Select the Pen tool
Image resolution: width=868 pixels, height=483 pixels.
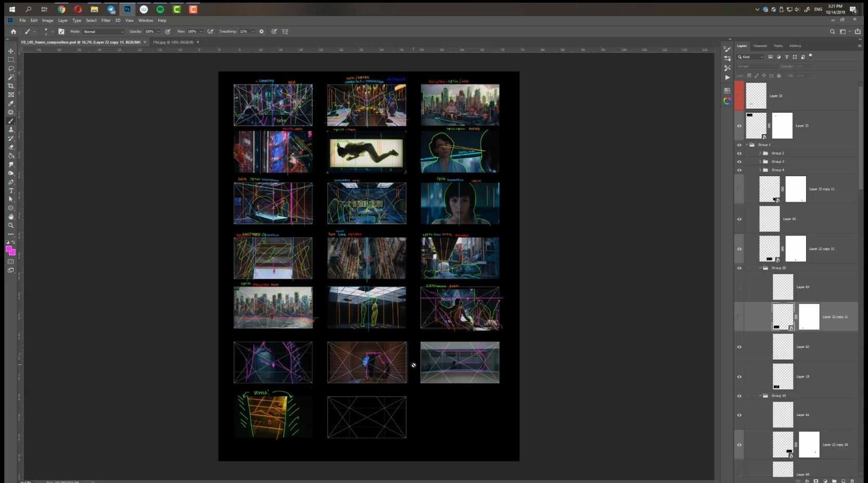click(x=10, y=182)
